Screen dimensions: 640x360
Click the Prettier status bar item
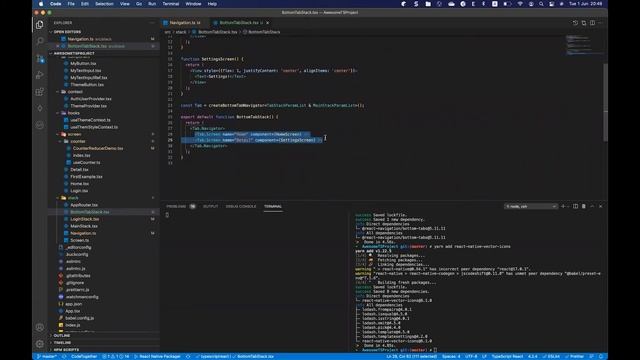pyautogui.click(x=574, y=356)
